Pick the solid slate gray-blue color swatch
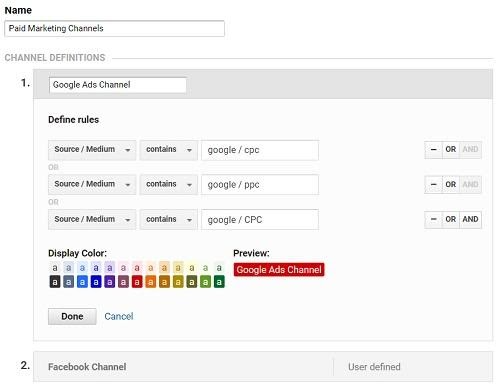The height and width of the screenshot is (389, 500). click(x=69, y=282)
